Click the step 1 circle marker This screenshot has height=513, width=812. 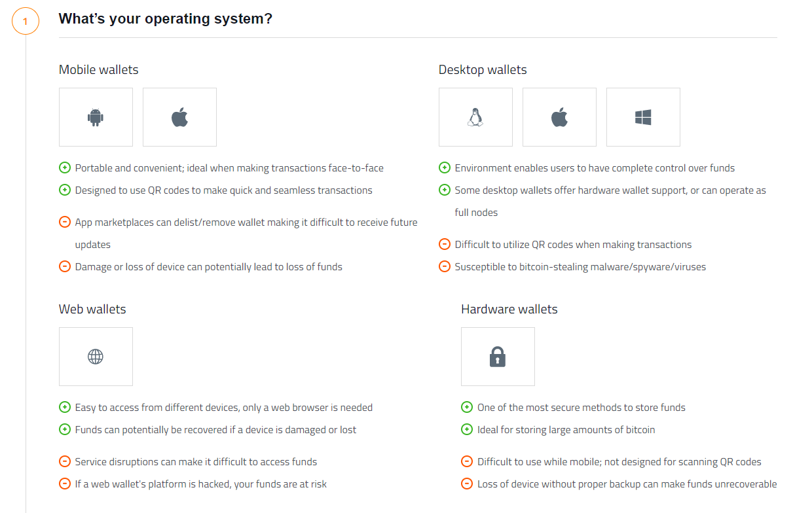click(x=26, y=21)
